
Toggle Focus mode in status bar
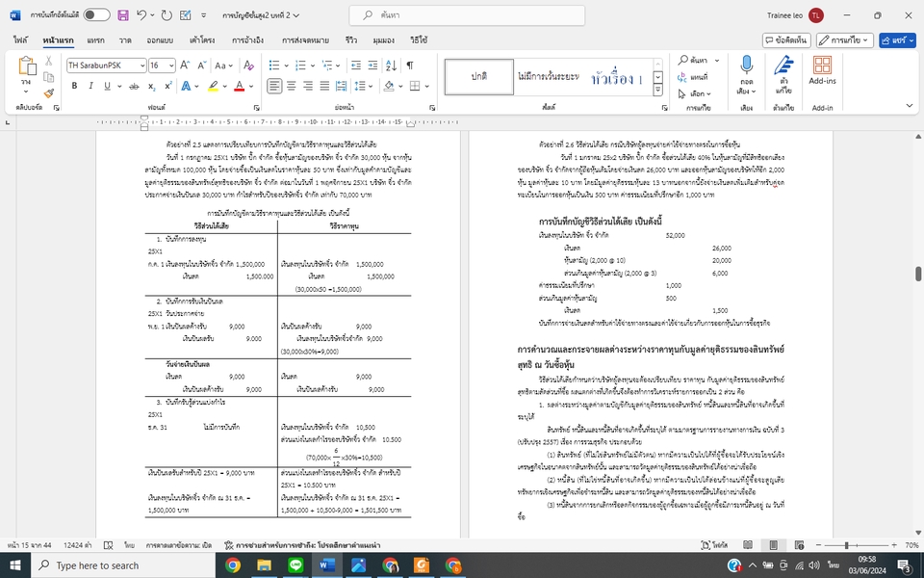(714, 545)
